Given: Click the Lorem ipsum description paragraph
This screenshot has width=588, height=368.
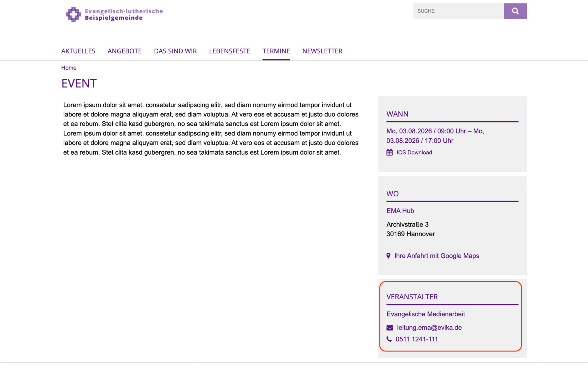Looking at the screenshot, I should point(211,128).
